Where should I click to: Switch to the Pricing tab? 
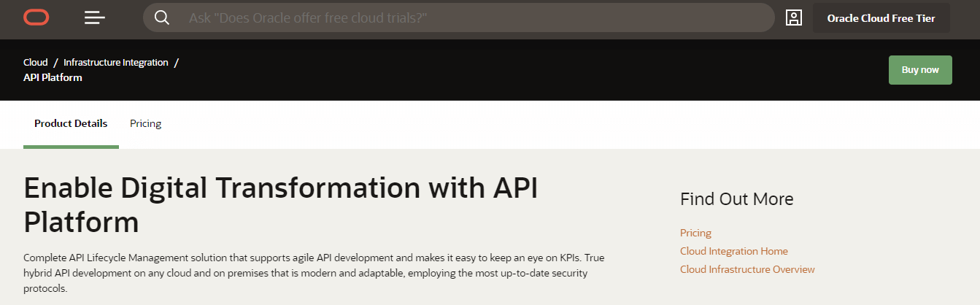click(145, 124)
